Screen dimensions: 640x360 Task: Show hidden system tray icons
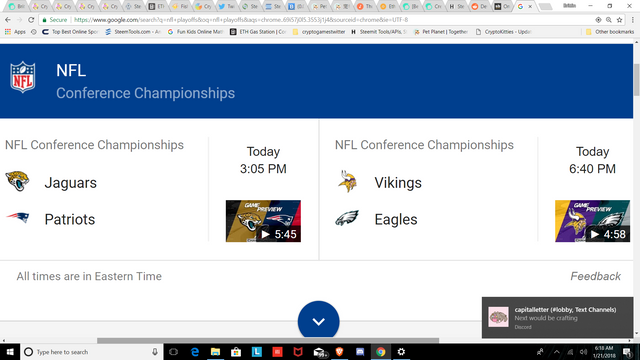tap(556, 352)
